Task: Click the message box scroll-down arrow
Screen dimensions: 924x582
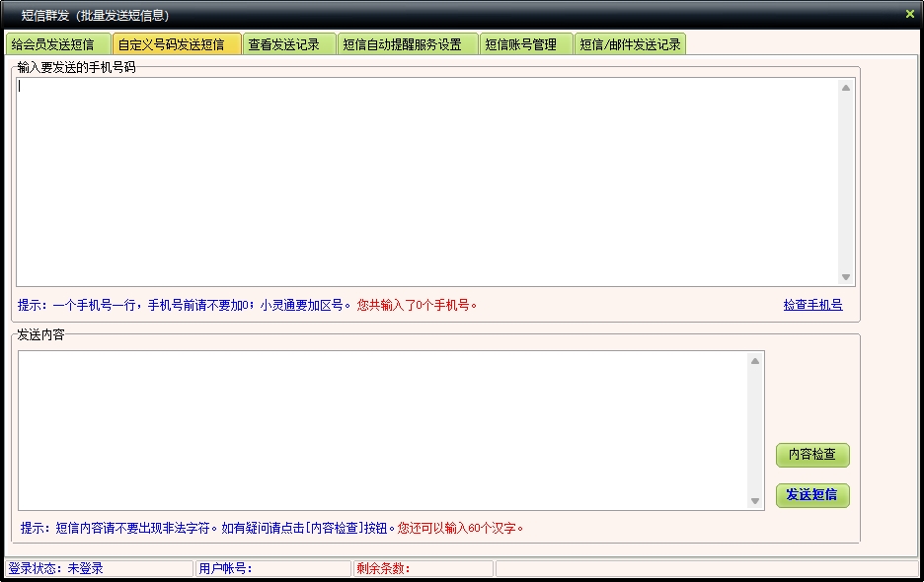Action: (x=755, y=501)
